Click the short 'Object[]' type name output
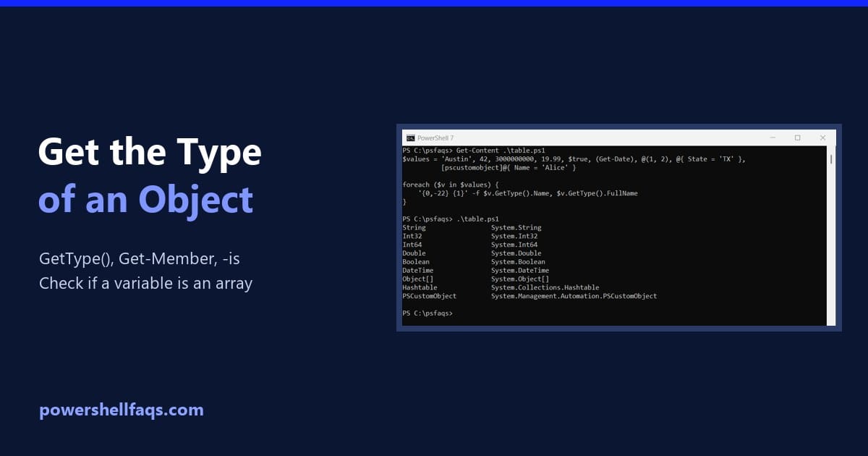The width and height of the screenshot is (868, 456). click(x=418, y=279)
